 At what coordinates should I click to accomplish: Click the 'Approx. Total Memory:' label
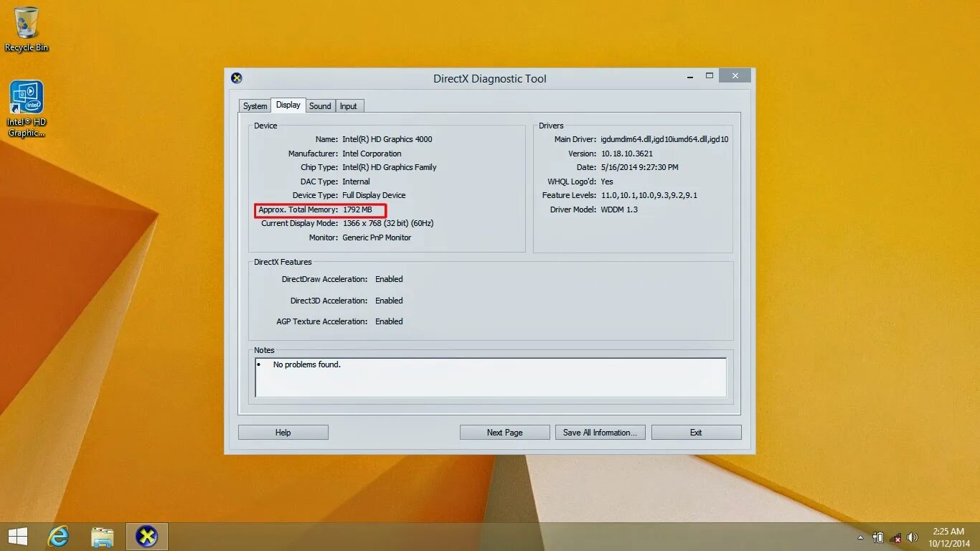click(x=298, y=209)
